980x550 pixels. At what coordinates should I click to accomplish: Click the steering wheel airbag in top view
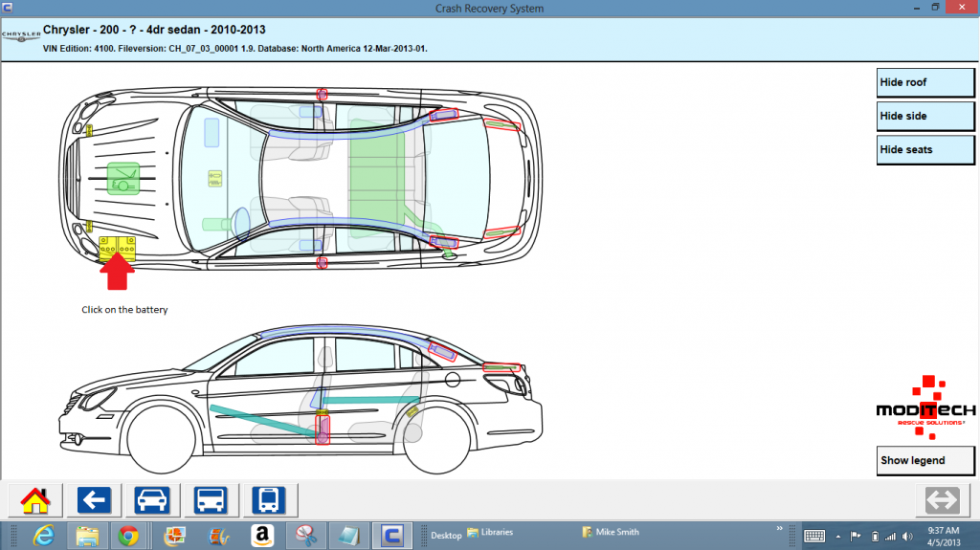[x=240, y=223]
